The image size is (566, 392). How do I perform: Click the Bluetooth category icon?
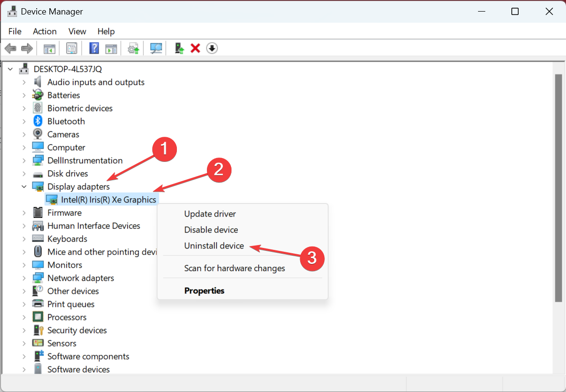tap(38, 121)
